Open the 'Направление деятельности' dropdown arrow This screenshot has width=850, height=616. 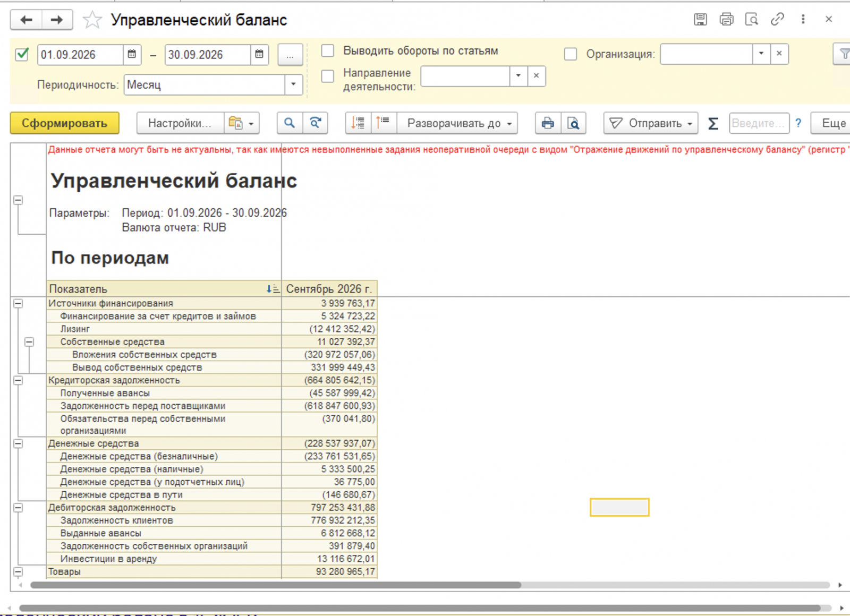pos(518,76)
